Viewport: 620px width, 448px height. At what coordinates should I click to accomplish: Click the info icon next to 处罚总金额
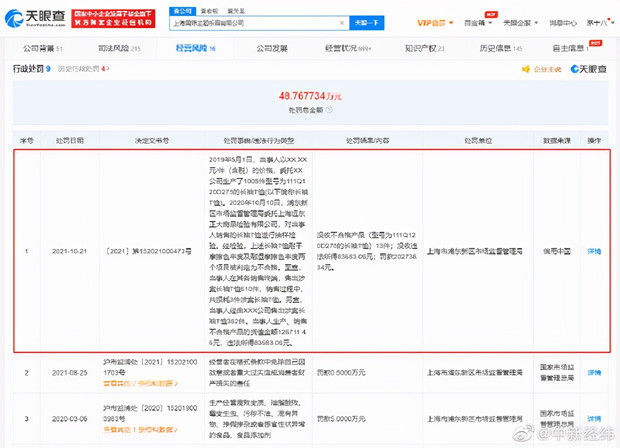pyautogui.click(x=329, y=110)
